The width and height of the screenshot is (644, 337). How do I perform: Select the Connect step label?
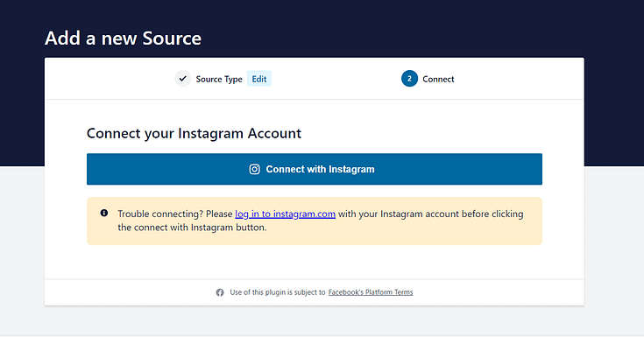[438, 79]
